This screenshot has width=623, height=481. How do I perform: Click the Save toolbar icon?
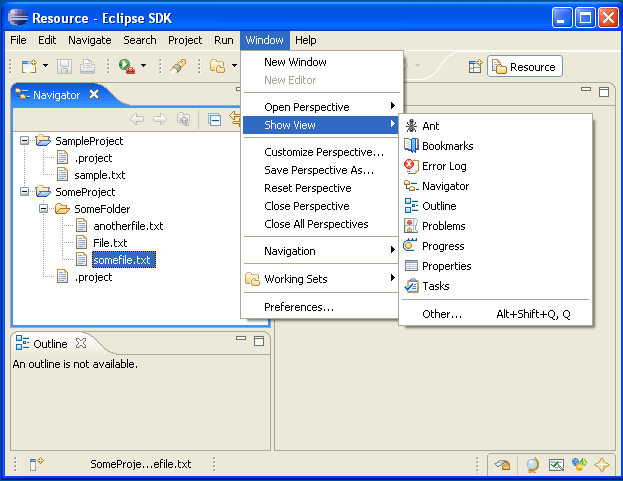[64, 66]
